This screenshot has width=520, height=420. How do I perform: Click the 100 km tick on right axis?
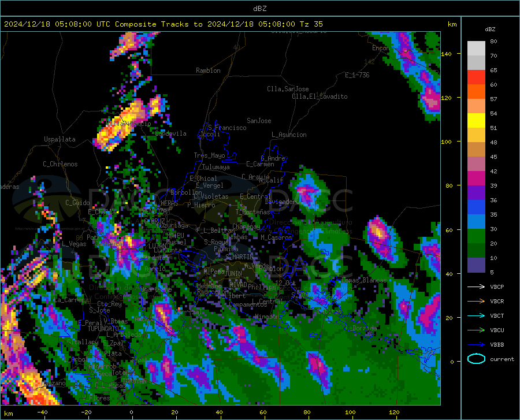pos(447,142)
